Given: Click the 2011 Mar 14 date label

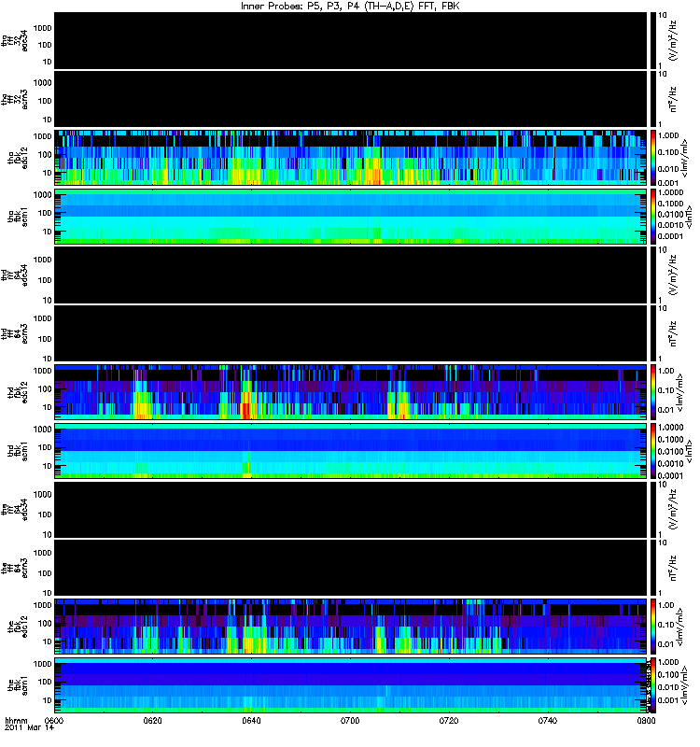Looking at the screenshot, I should (30, 727).
